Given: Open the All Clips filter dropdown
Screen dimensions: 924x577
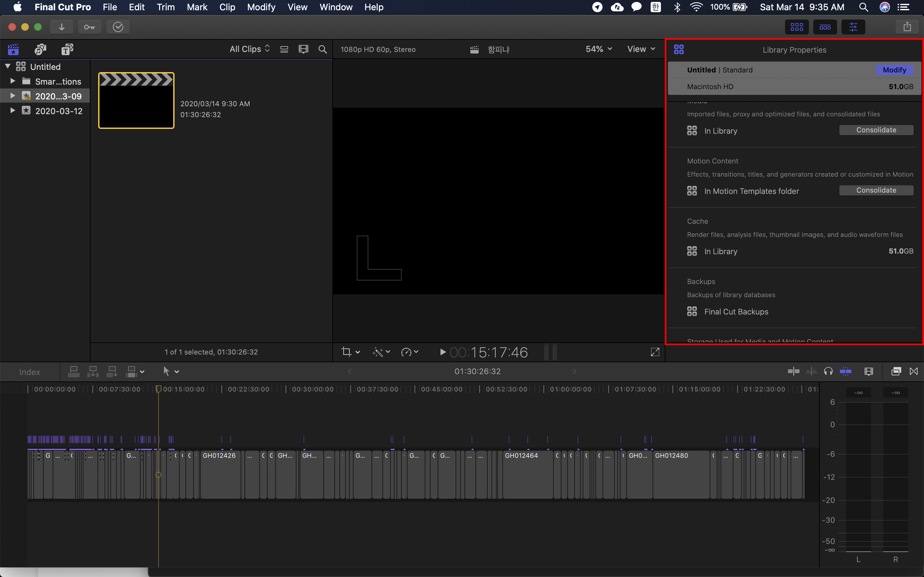Looking at the screenshot, I should [x=250, y=49].
